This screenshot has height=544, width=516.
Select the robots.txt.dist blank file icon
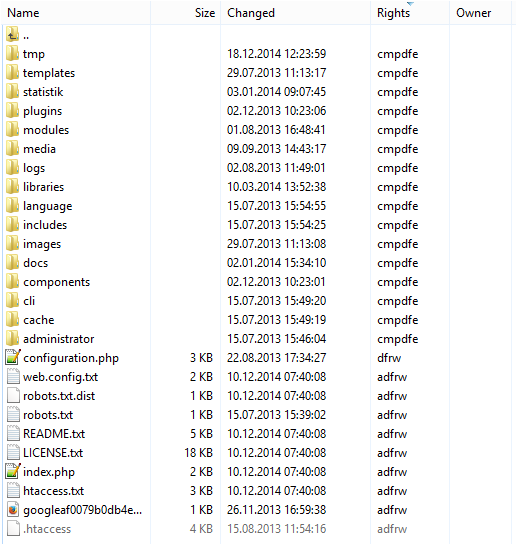(13, 396)
